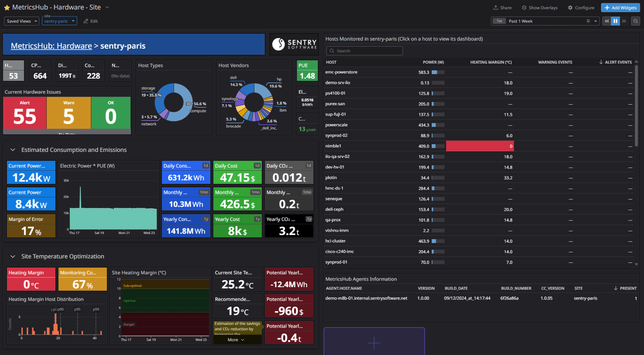Open the site sentry-paris selector
Screen dimensions: 644x355
click(59, 21)
